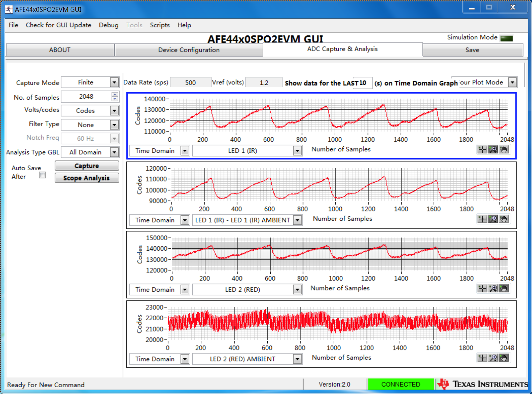
Task: Open Time Domain dropdown beside LED 2 (RED) AMBIENT
Action: point(185,359)
